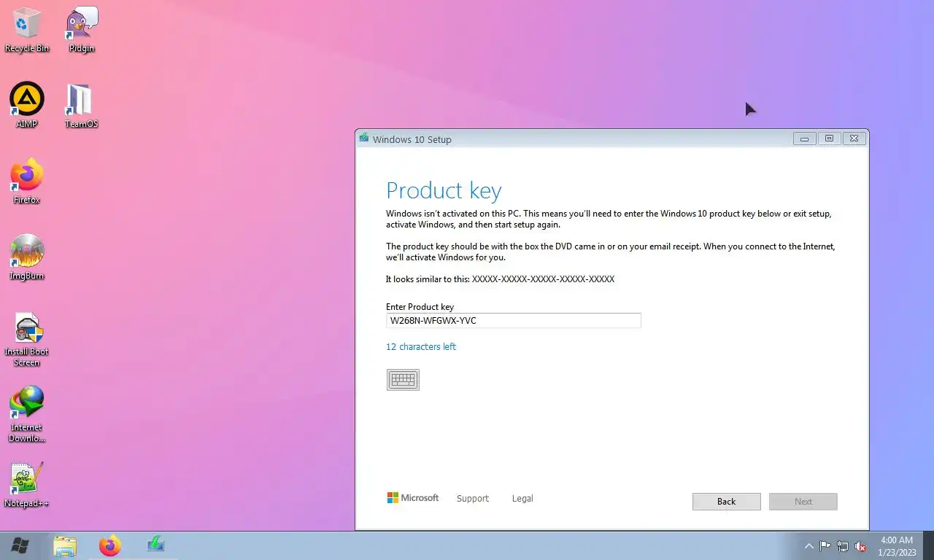Screen dimensions: 934x560
Task: Click the Microsoft logo
Action: coord(413,498)
